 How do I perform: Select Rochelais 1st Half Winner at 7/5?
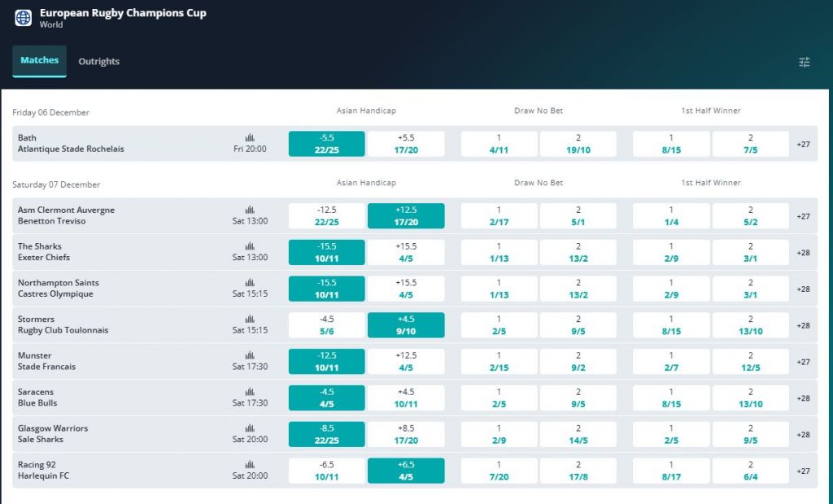click(x=751, y=144)
